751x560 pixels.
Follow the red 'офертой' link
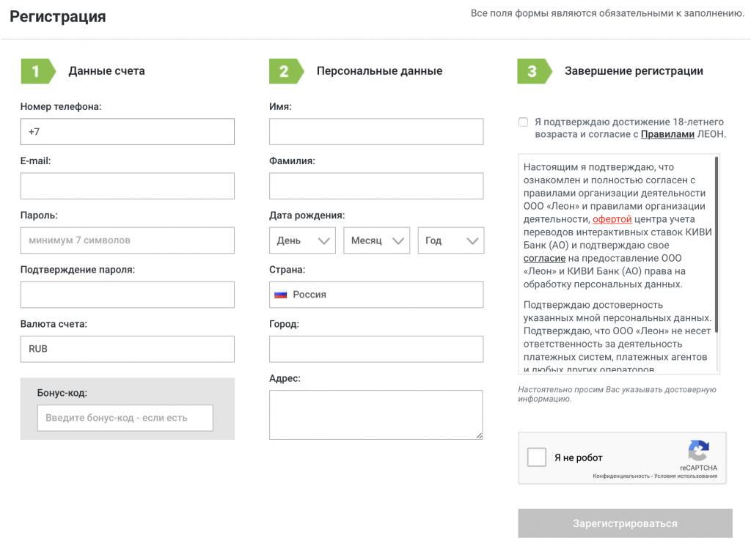612,219
